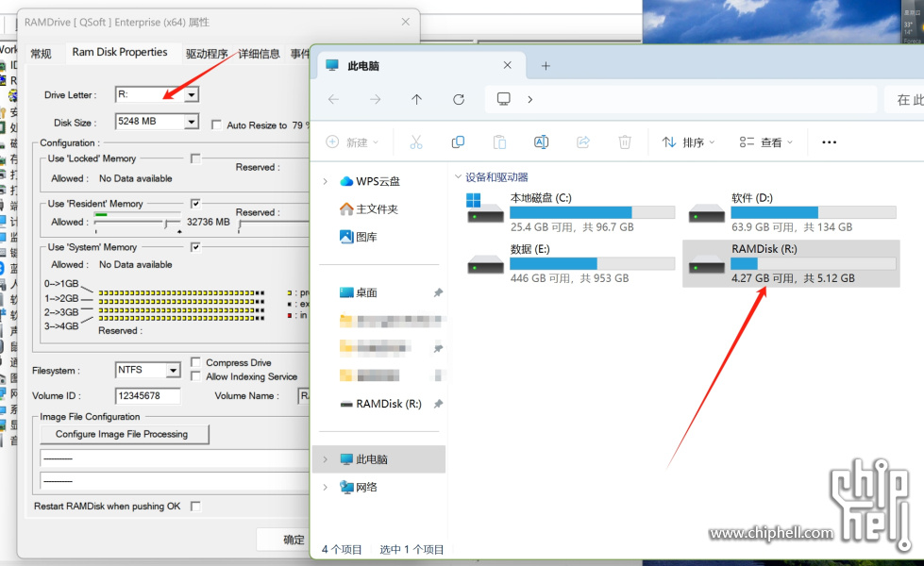This screenshot has height=566, width=924.
Task: Unpin 桌面 via its pin icon
Action: coord(438,292)
